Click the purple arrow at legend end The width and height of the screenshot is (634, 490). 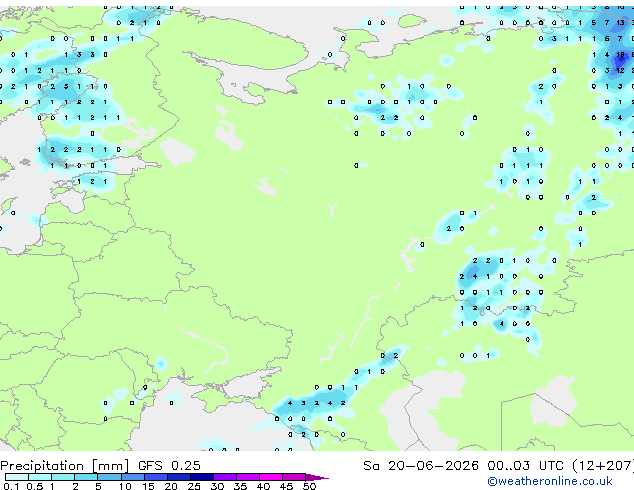point(317,477)
